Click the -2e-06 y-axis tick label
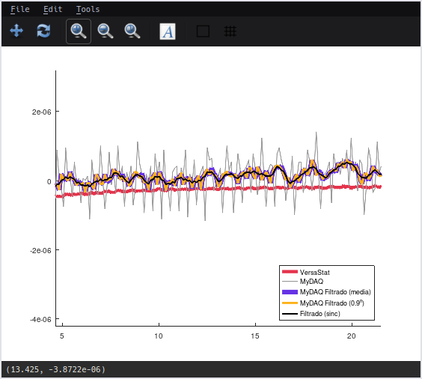 (41, 250)
